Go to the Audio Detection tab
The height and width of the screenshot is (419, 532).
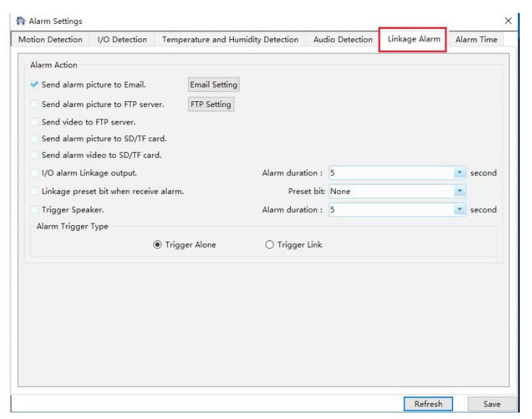pyautogui.click(x=342, y=40)
